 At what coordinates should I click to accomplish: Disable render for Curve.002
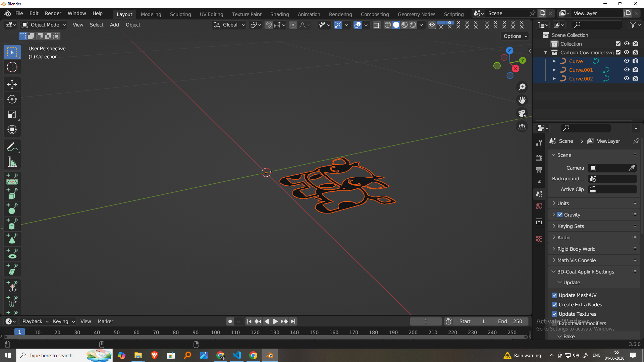(636, 78)
